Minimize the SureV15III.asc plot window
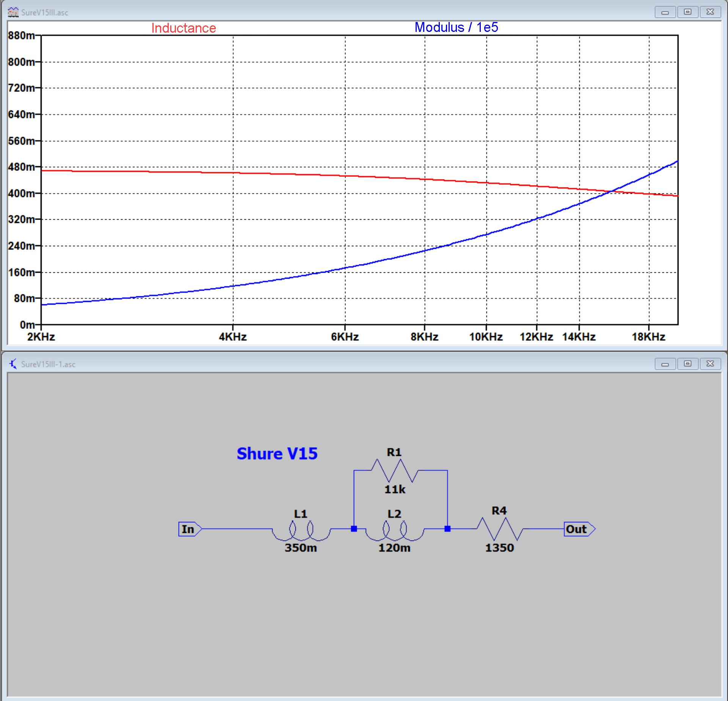This screenshot has width=728, height=701. coord(665,12)
